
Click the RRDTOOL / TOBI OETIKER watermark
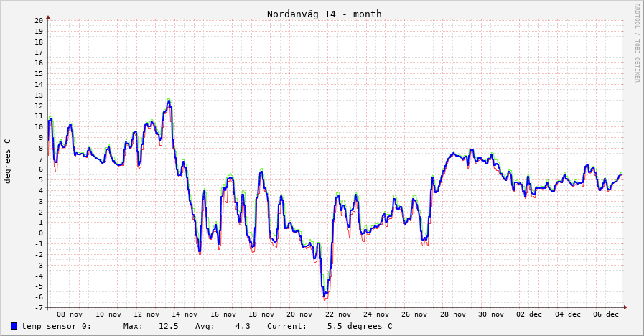(636, 42)
